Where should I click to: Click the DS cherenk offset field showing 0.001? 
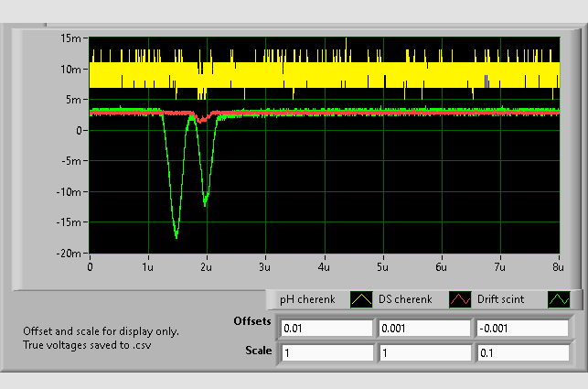pyautogui.click(x=423, y=329)
